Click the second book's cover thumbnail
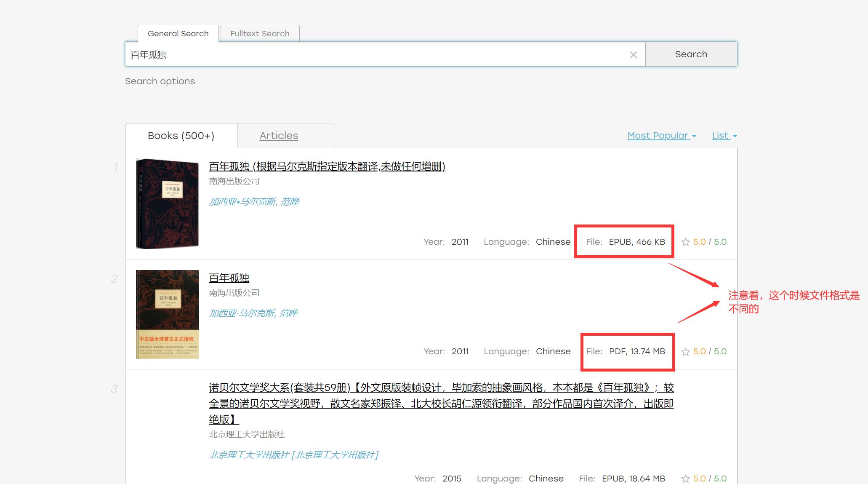The image size is (868, 484). click(x=167, y=314)
